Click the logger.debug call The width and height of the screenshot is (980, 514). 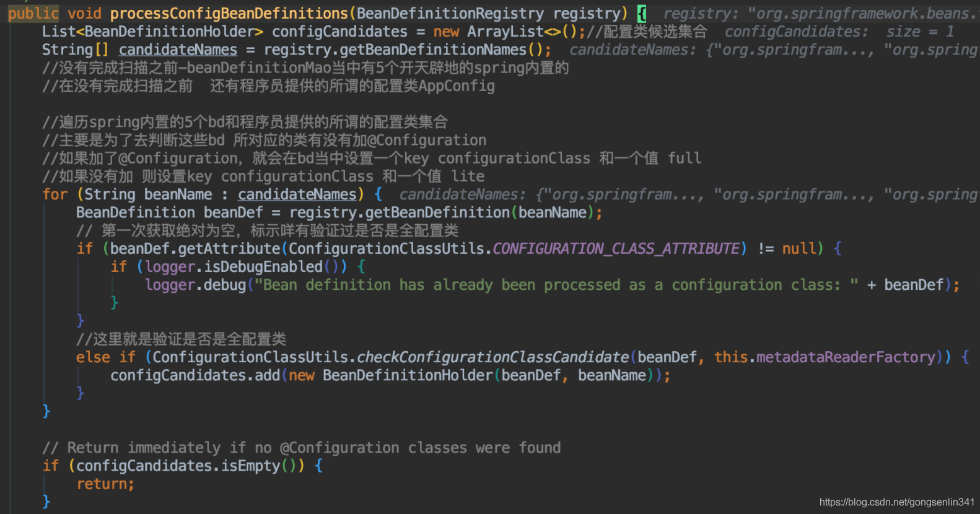pos(196,285)
